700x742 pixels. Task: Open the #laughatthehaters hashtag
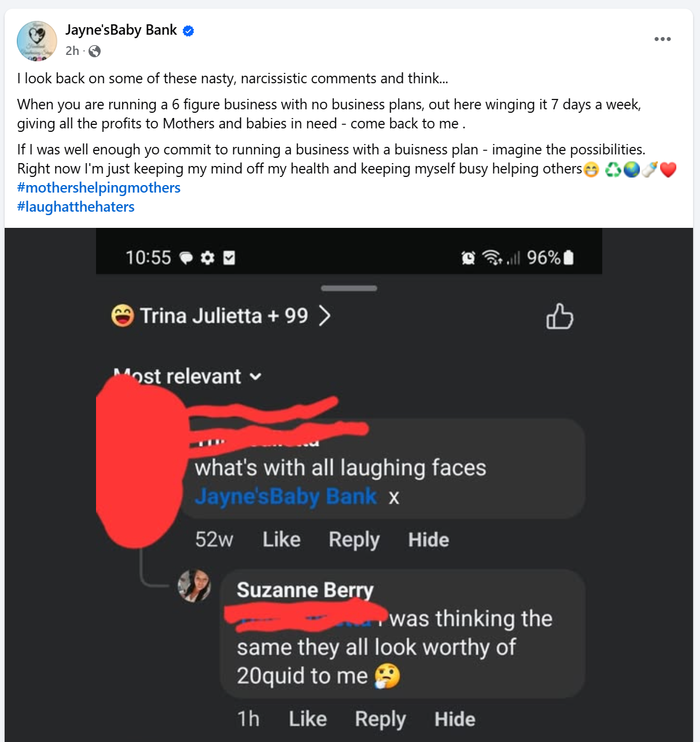coord(76,207)
